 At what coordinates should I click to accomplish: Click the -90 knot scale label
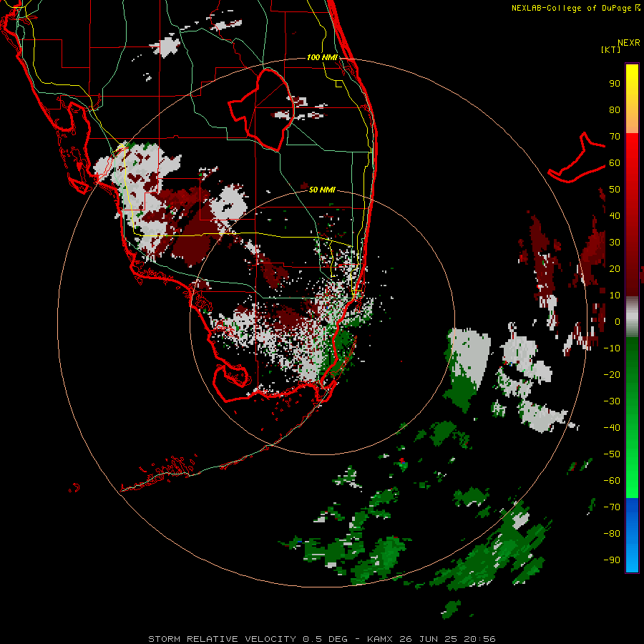[612, 560]
